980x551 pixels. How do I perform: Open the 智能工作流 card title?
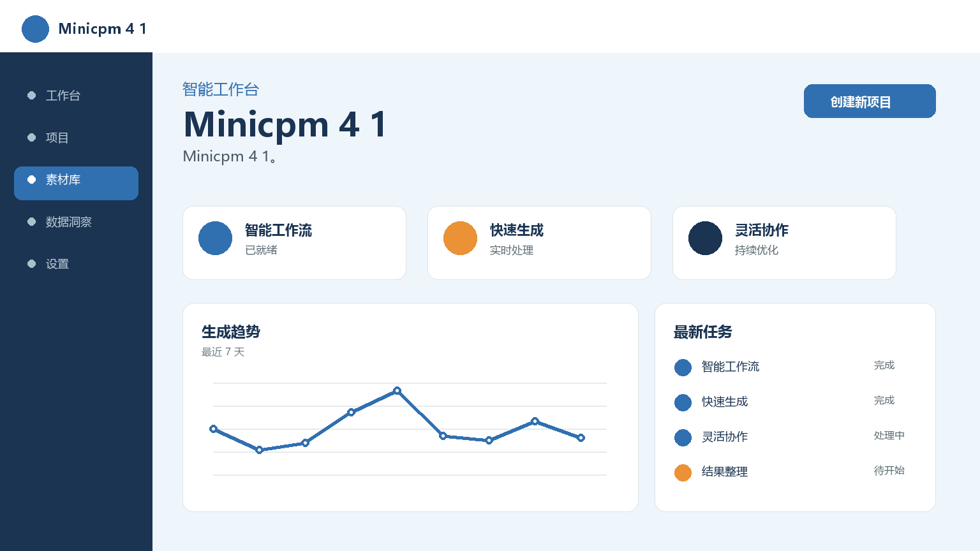[x=278, y=230]
